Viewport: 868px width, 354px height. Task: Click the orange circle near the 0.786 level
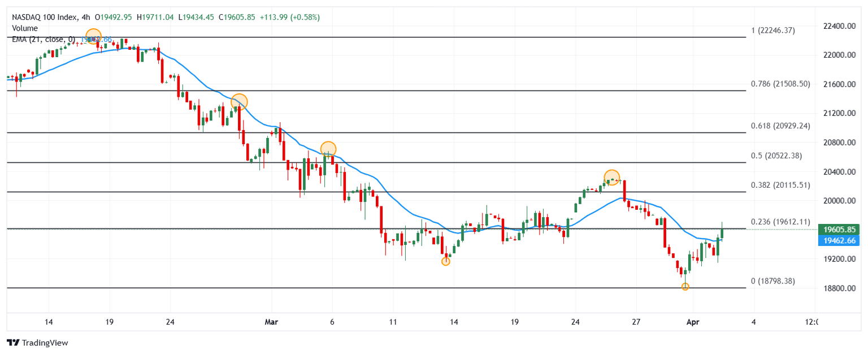(x=240, y=101)
